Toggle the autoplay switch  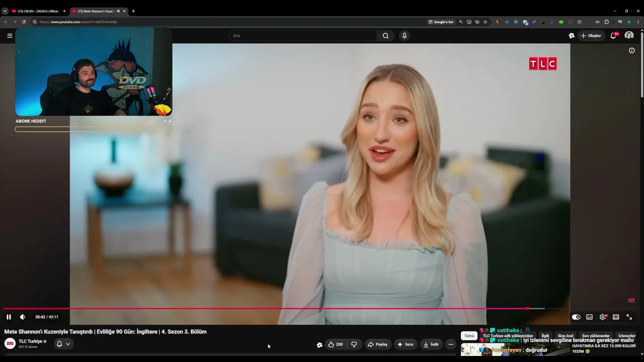coord(576,317)
